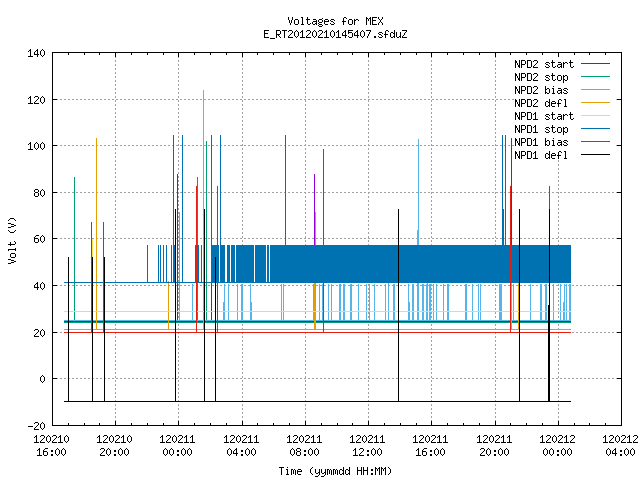Viewport: 640px width, 480px height.
Task: Click the x-axis tick '120210 20:00'
Action: coord(114,446)
